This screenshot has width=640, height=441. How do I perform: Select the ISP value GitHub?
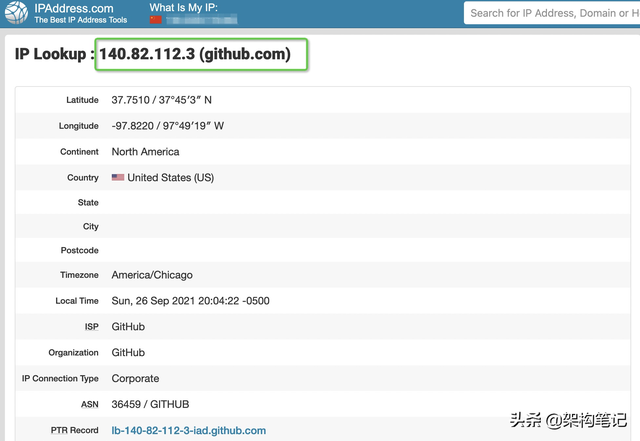tap(128, 327)
